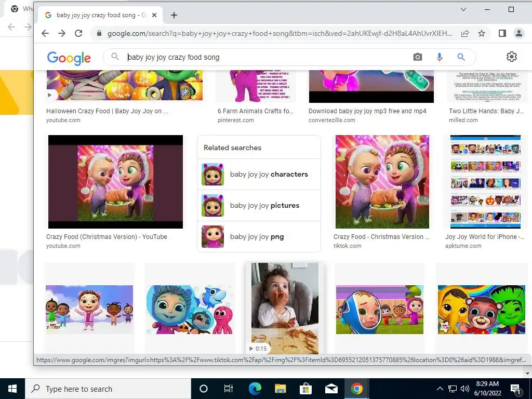
Task: Open Mail app from taskbar
Action: [331, 389]
